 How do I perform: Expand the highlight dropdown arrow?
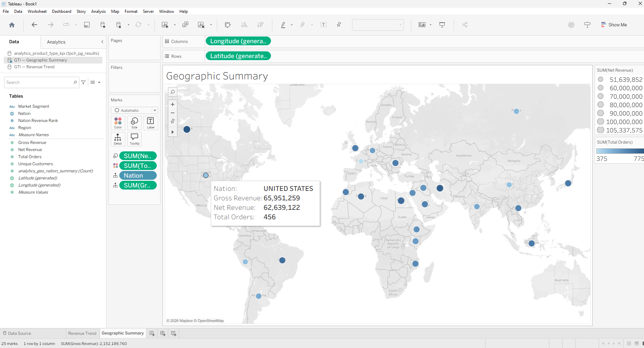coord(292,25)
